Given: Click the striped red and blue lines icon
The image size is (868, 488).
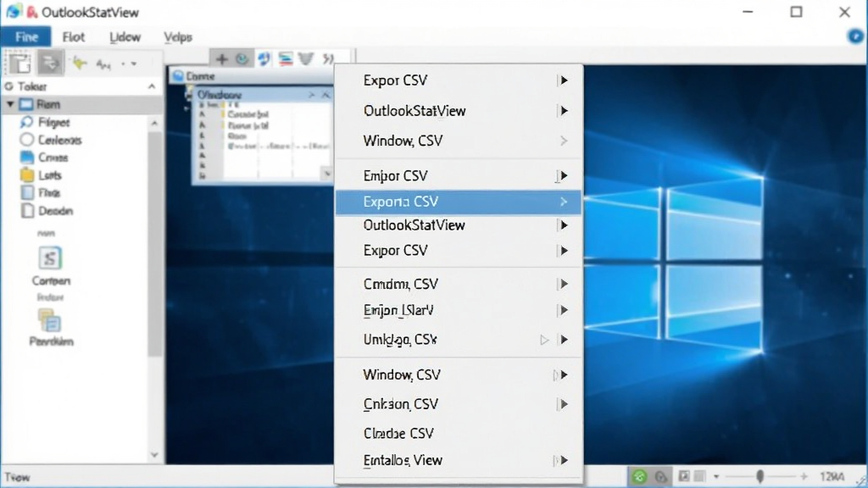Looking at the screenshot, I should (x=286, y=58).
